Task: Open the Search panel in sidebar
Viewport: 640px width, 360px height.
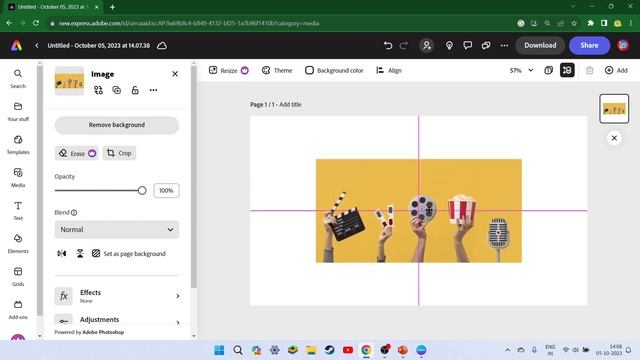Action: pyautogui.click(x=18, y=78)
